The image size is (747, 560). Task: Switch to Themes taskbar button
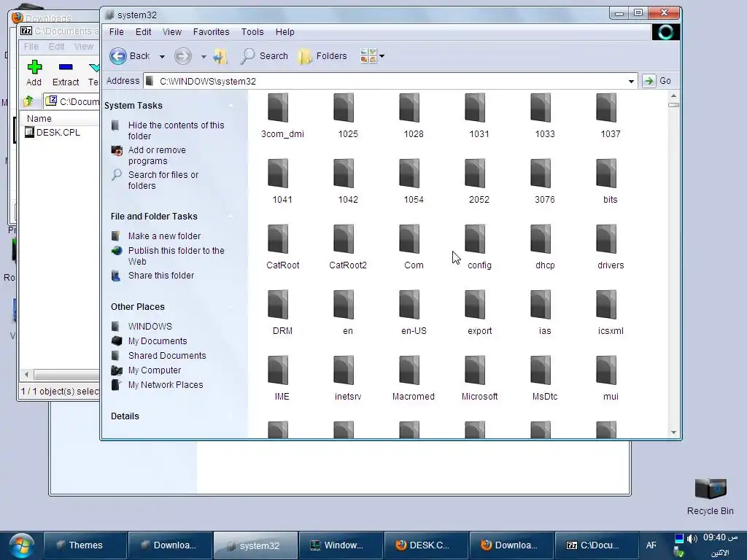(85, 545)
